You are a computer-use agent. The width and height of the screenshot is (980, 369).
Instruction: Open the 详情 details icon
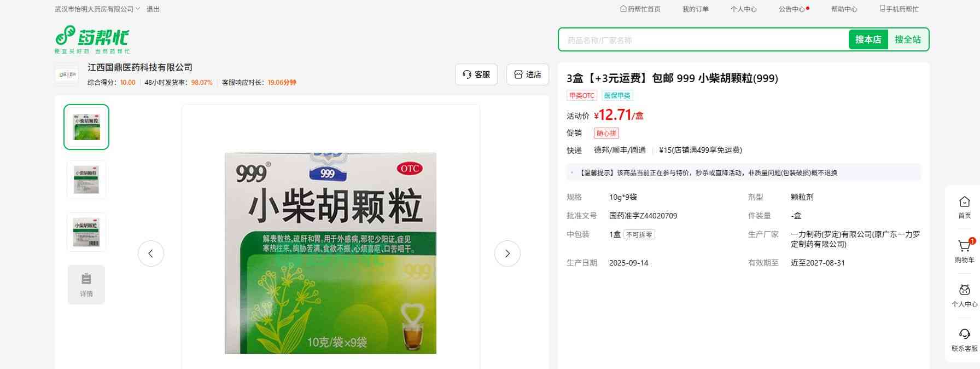coord(86,284)
